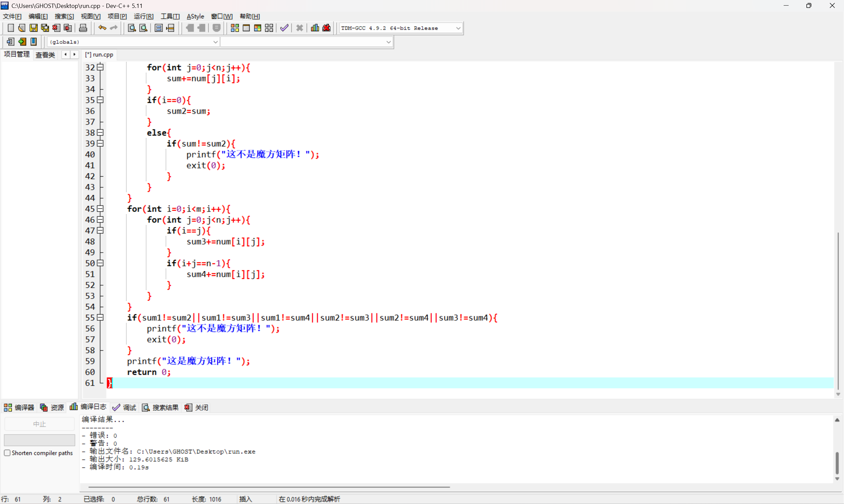Open the TDM-GCC compiler selection dropdown
Screen dimensions: 844x504
click(x=458, y=28)
